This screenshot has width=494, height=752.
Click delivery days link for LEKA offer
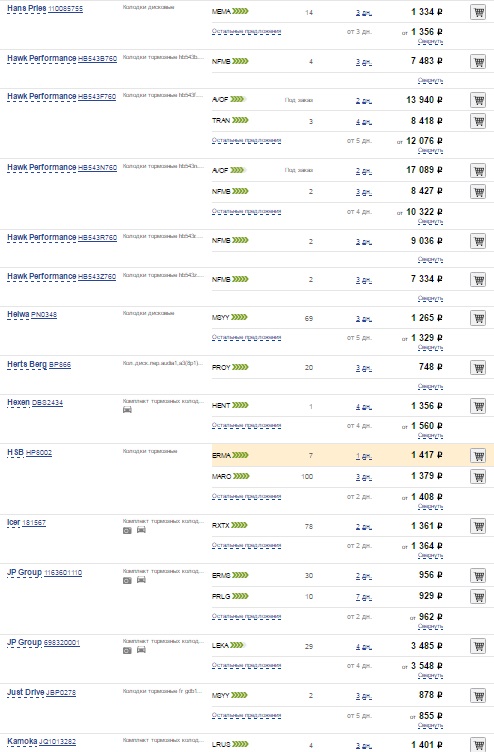click(x=364, y=646)
